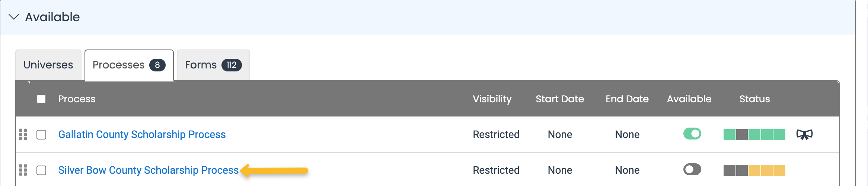Tick the Gallatin County Scholarship Process checkbox

[41, 135]
